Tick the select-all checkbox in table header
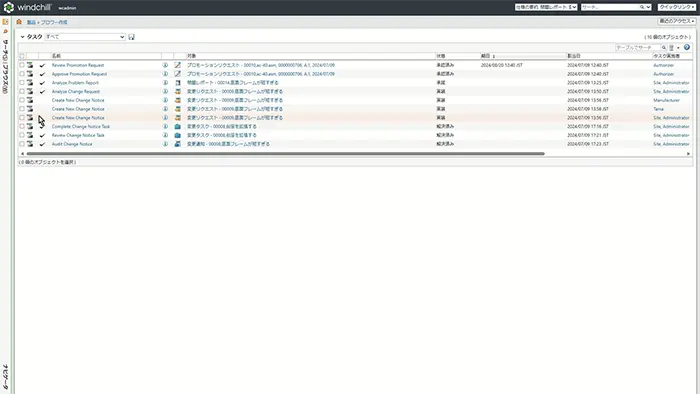This screenshot has width=700, height=394. pyautogui.click(x=22, y=56)
